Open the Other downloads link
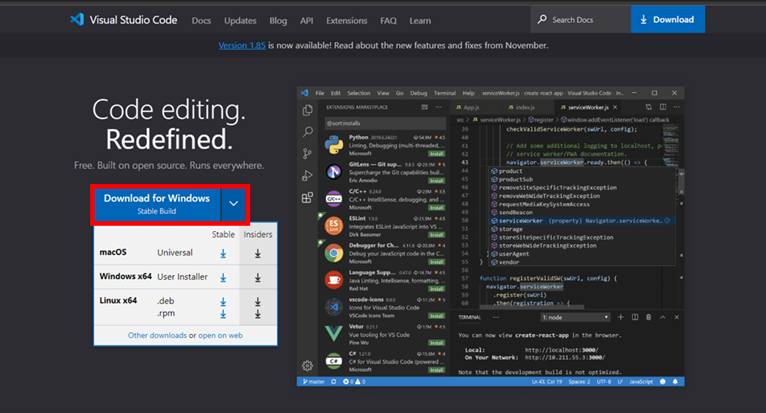Screen dimensions: 766x413 pos(157,335)
